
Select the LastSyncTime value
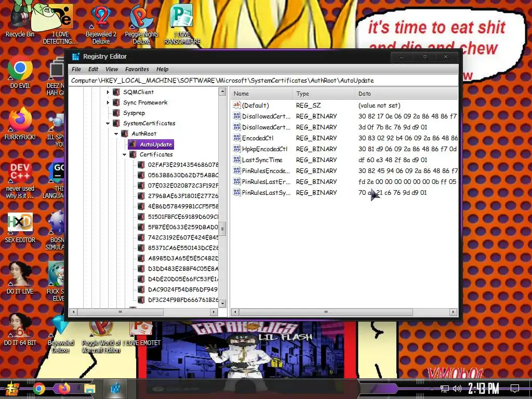pyautogui.click(x=262, y=160)
